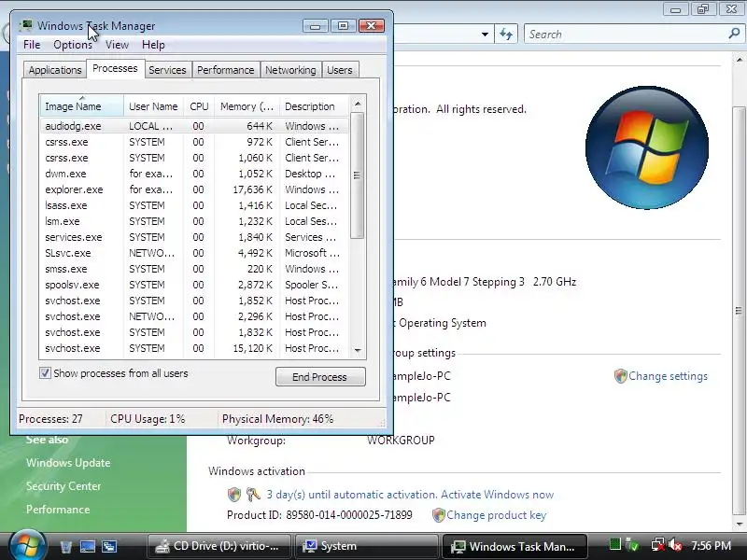This screenshot has width=747, height=560.
Task: Click the network disconnected tray icon
Action: tap(658, 545)
